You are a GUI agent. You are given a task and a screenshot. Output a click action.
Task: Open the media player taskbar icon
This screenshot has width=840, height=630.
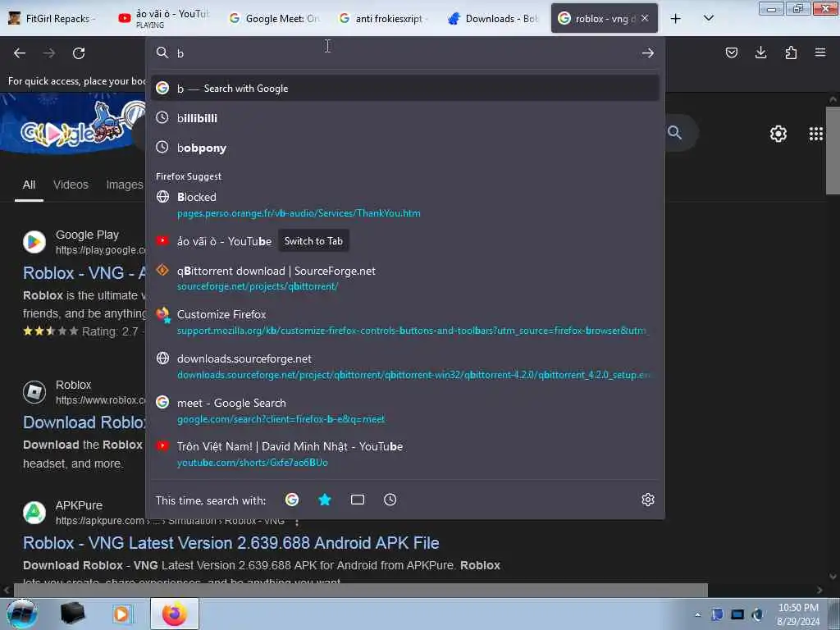[121, 614]
